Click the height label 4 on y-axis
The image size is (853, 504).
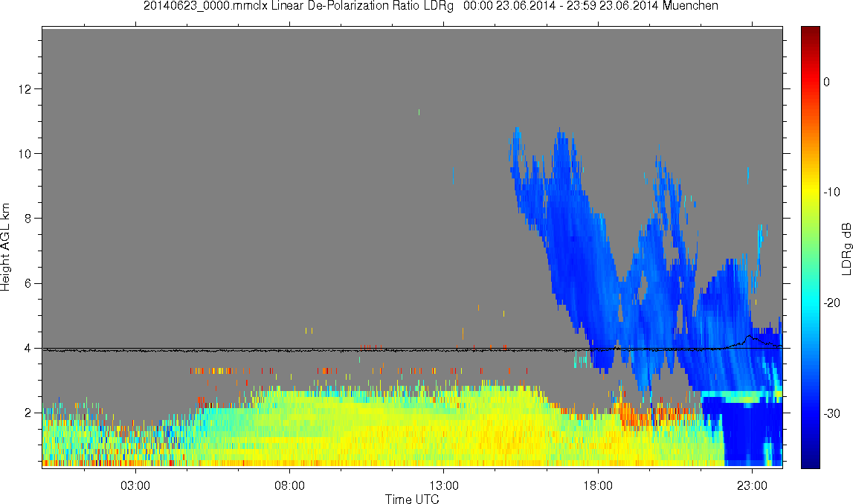28,349
